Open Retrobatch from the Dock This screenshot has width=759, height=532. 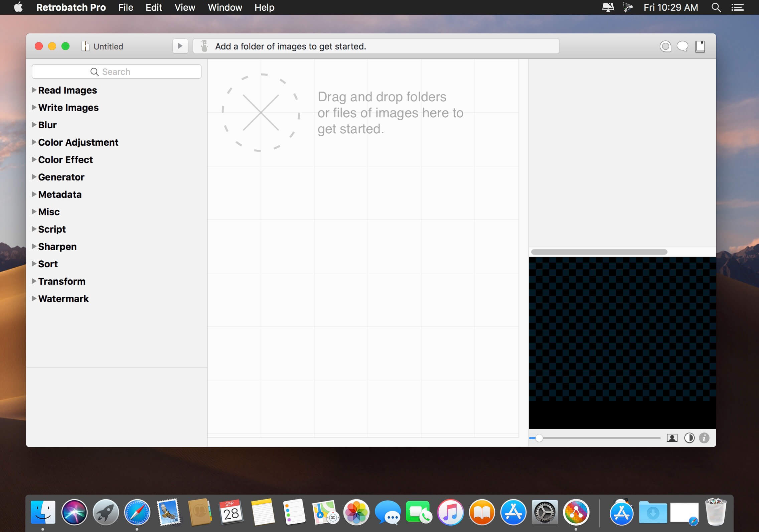click(576, 512)
